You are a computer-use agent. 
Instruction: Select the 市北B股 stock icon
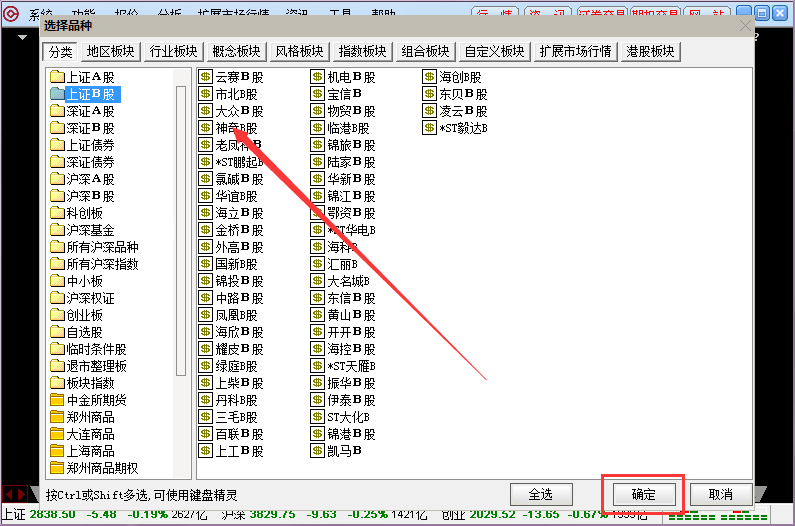[205, 94]
